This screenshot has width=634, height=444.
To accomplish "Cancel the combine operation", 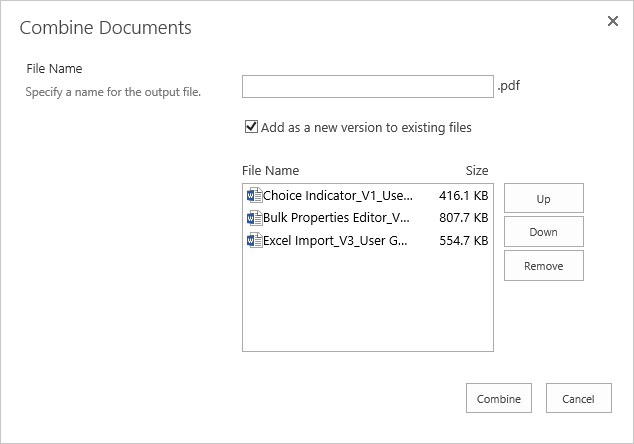I will (579, 398).
